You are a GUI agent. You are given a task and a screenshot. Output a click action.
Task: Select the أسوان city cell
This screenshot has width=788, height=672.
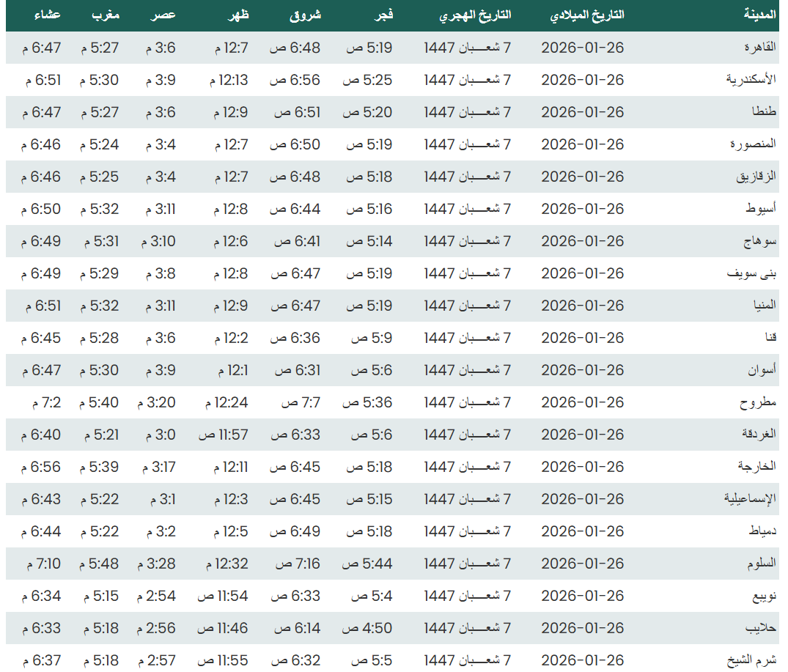click(x=762, y=370)
